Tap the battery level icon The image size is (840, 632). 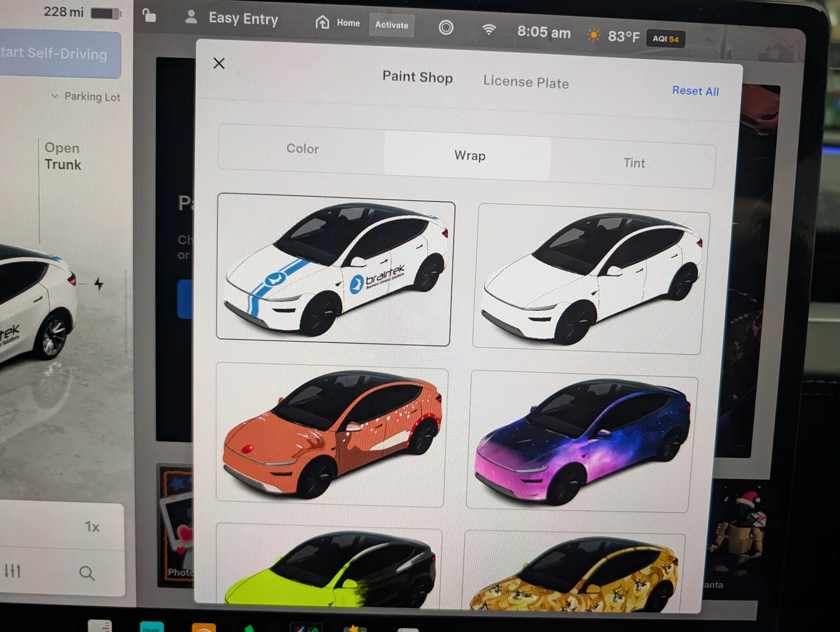106,13
